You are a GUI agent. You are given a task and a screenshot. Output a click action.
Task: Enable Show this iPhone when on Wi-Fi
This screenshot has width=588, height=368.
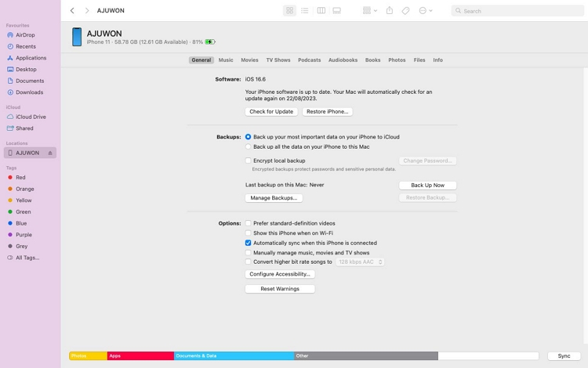(248, 233)
